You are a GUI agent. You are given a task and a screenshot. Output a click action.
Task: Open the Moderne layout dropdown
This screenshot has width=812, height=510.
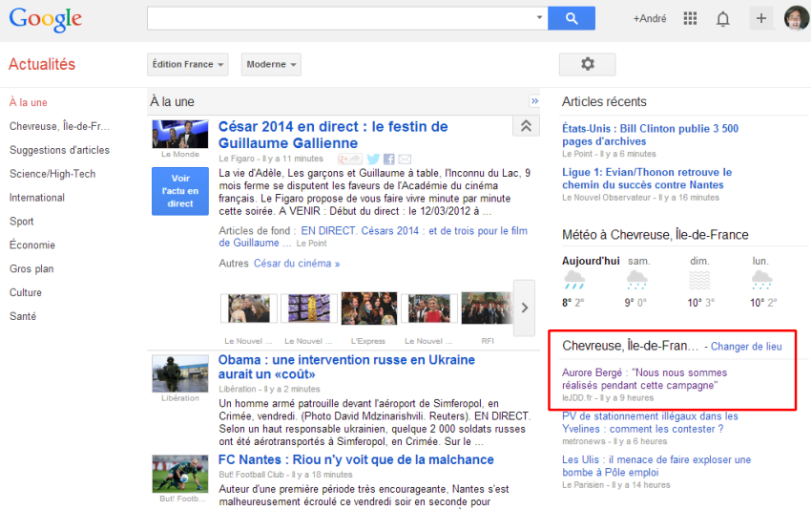pos(271,64)
